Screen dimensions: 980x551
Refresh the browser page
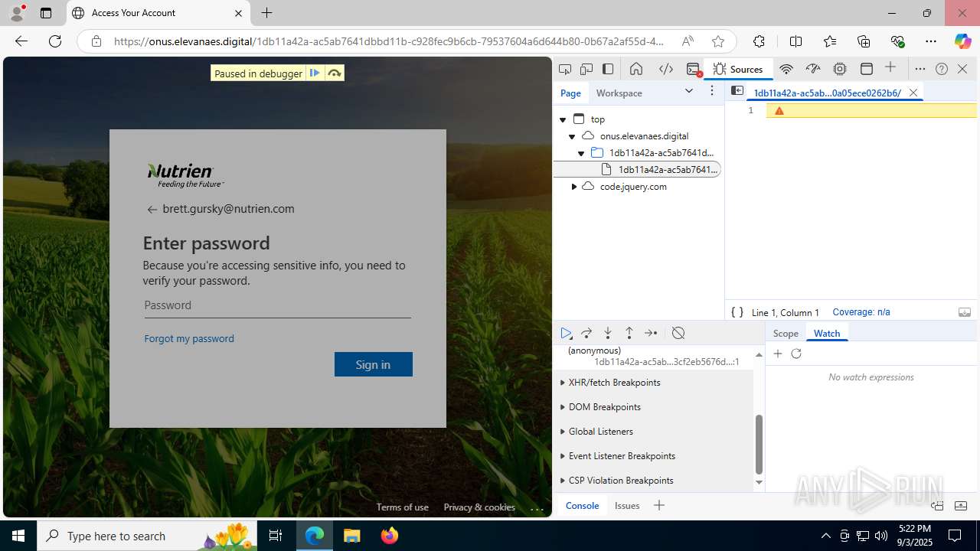tap(55, 41)
